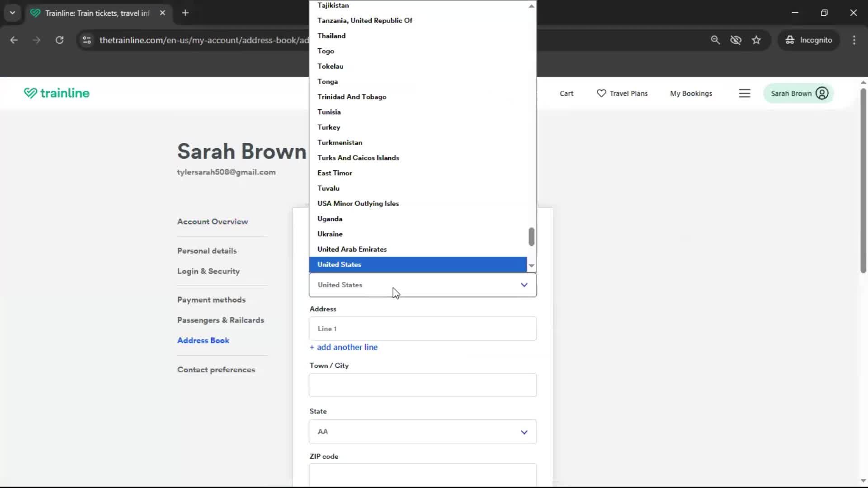
Task: Click add another line link
Action: click(x=343, y=347)
